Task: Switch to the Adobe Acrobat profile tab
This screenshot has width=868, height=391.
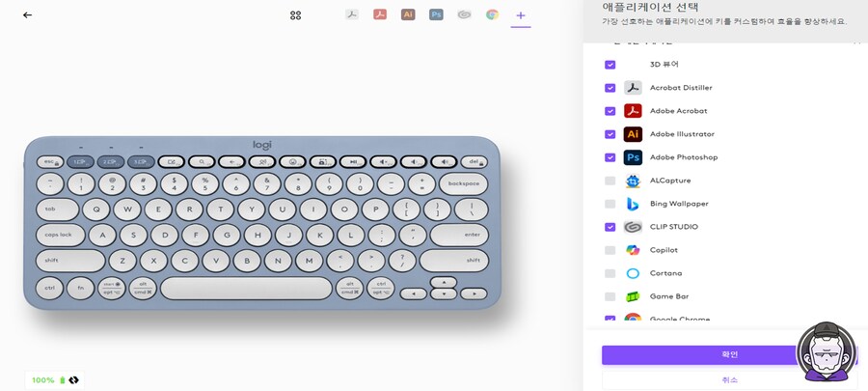Action: [x=380, y=14]
